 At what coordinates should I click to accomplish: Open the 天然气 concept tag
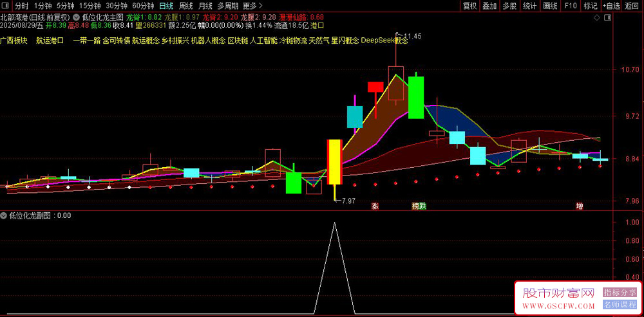point(319,41)
